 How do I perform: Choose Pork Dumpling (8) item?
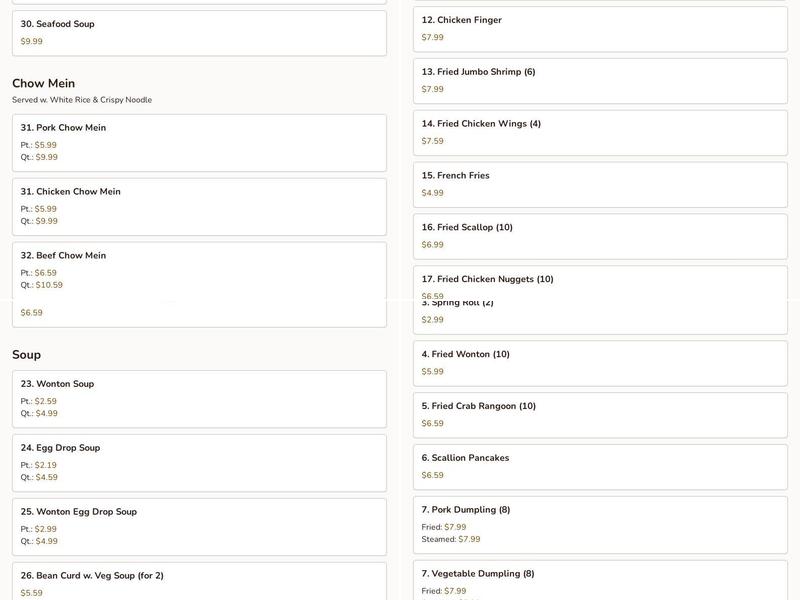click(x=600, y=524)
